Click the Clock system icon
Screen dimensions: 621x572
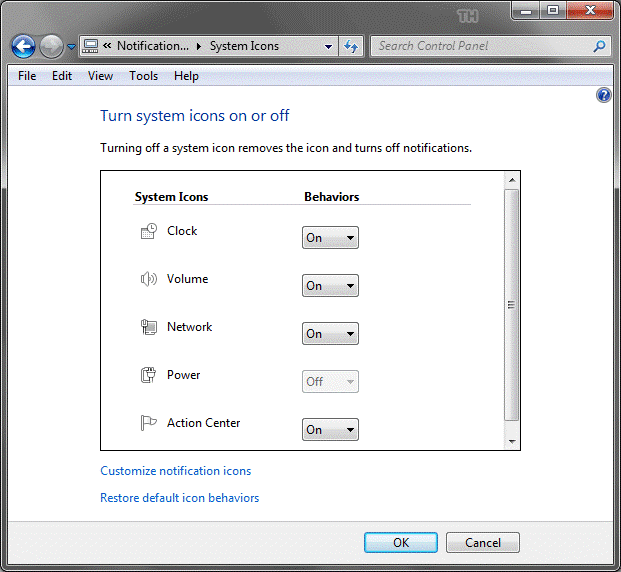click(x=149, y=231)
